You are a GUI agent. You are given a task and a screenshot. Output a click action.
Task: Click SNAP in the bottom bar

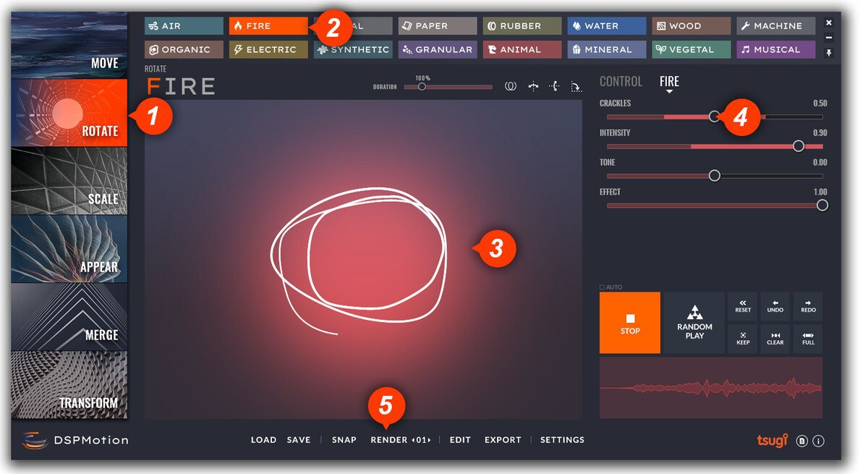click(344, 440)
